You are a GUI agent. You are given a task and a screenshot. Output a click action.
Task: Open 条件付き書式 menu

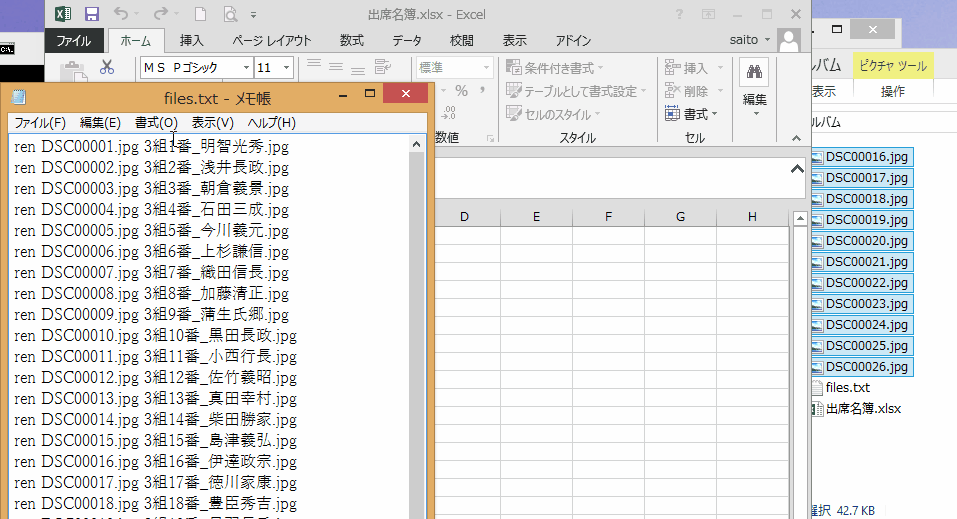click(x=555, y=67)
